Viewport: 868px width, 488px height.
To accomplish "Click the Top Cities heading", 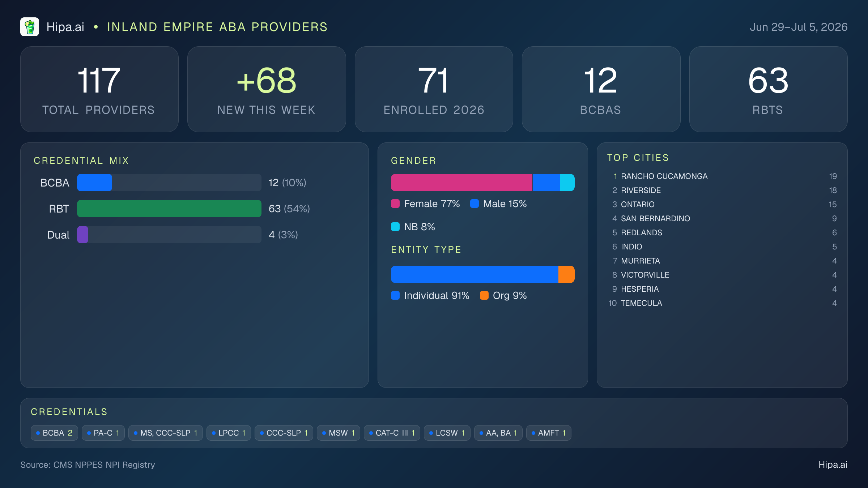I will [638, 158].
